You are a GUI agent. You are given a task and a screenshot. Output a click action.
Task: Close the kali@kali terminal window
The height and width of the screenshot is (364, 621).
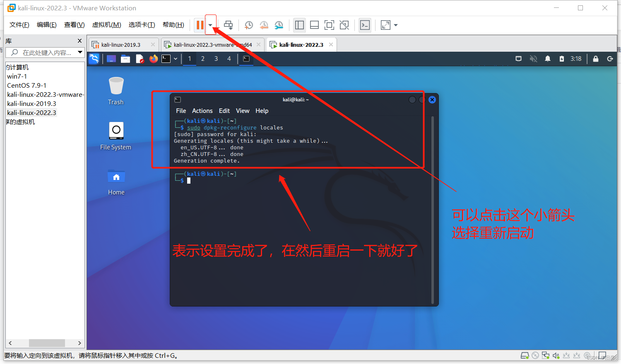pyautogui.click(x=432, y=100)
